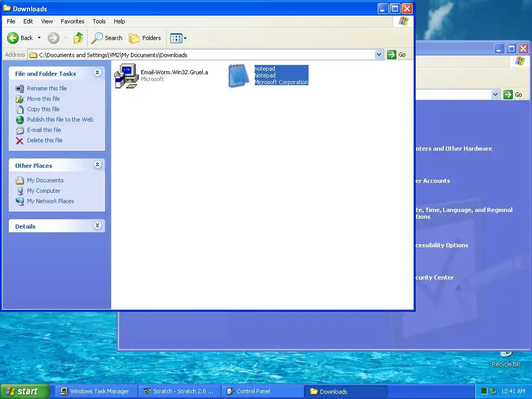Screen dimensions: 532x399
Task: Open Accessibility Options in Control Panel
Action: tap(442, 245)
